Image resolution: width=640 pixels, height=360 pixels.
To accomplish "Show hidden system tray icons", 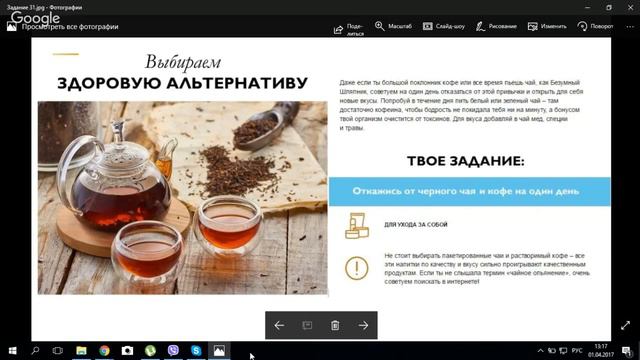I will click(x=540, y=351).
